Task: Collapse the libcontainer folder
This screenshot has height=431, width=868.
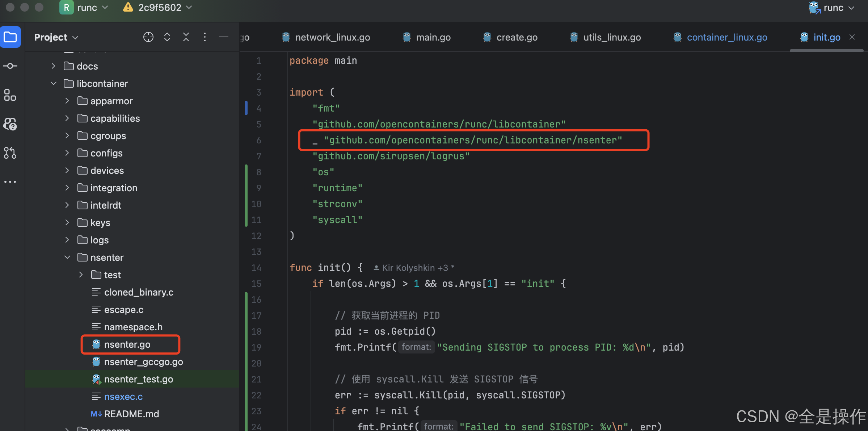Action: tap(54, 84)
